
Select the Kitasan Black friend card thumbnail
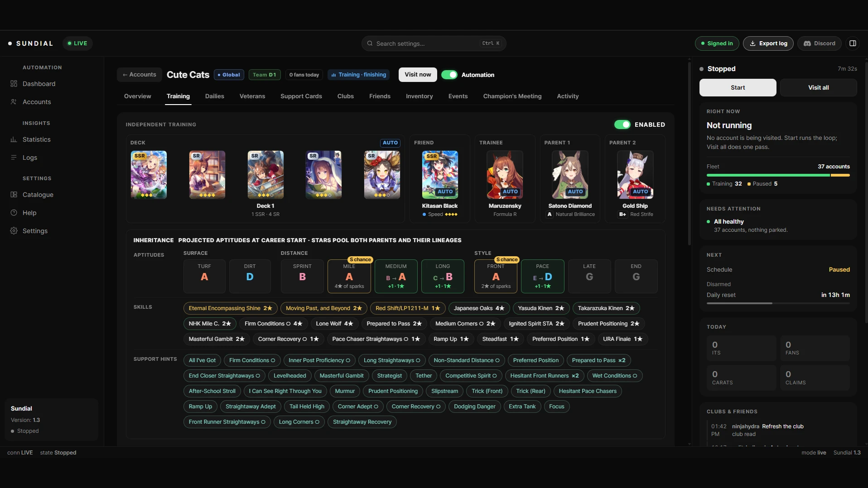tap(440, 175)
